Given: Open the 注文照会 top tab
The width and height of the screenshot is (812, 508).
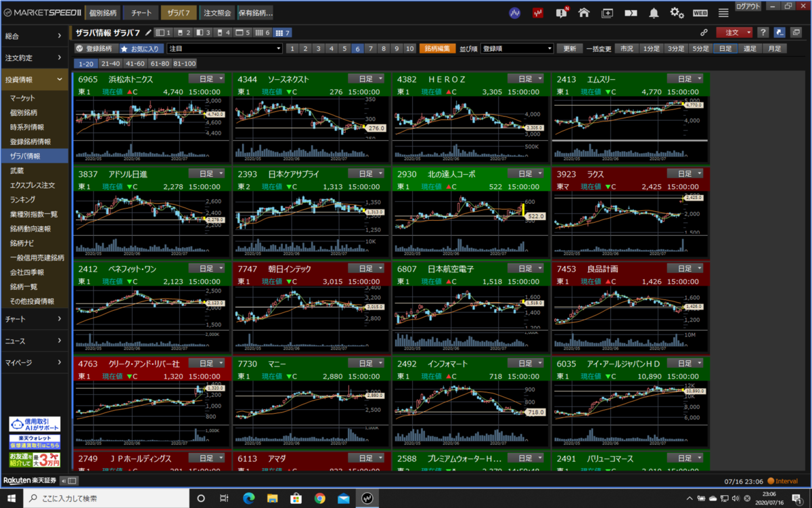Looking at the screenshot, I should [217, 12].
